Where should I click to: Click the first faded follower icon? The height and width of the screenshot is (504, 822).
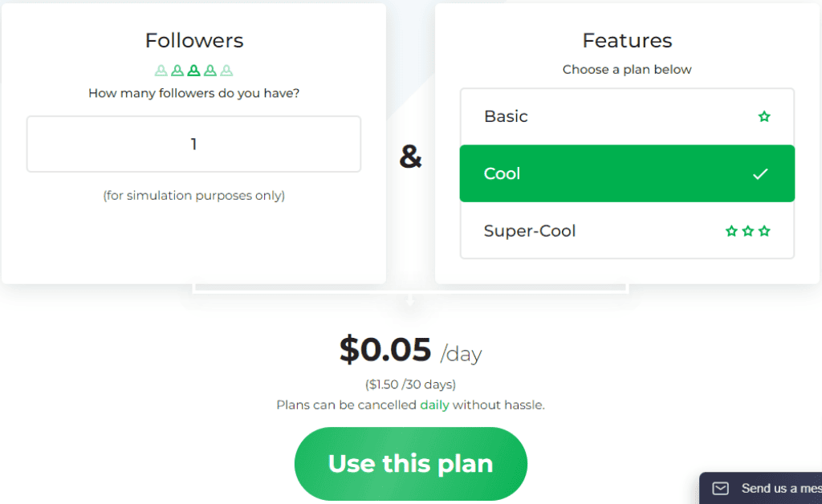(x=161, y=70)
